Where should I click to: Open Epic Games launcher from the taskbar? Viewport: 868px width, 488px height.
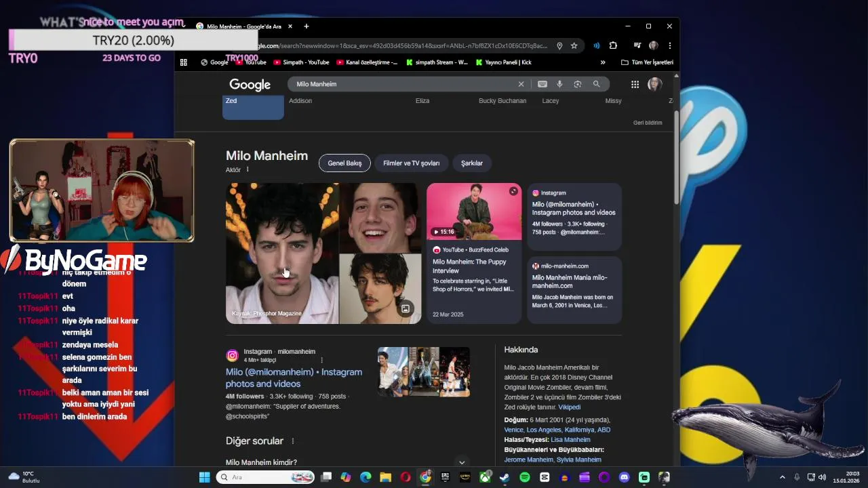(445, 477)
